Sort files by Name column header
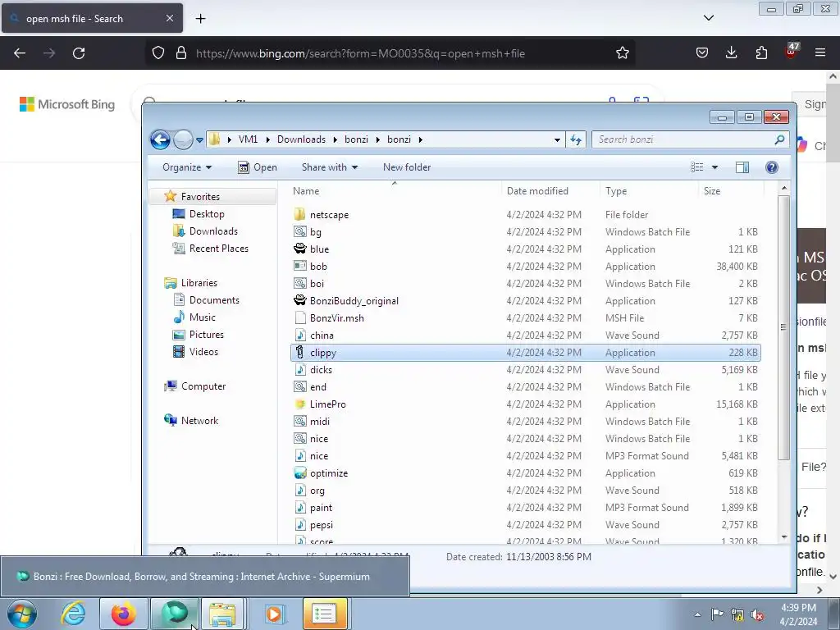Image resolution: width=840 pixels, height=630 pixels. pos(395,190)
